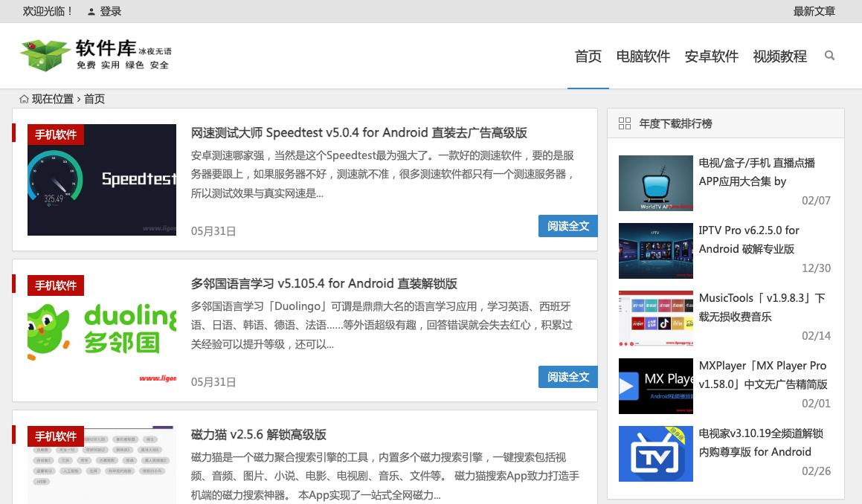This screenshot has width=862, height=504.
Task: Open 电视家v3.10.19 ranking link
Action: 761,442
